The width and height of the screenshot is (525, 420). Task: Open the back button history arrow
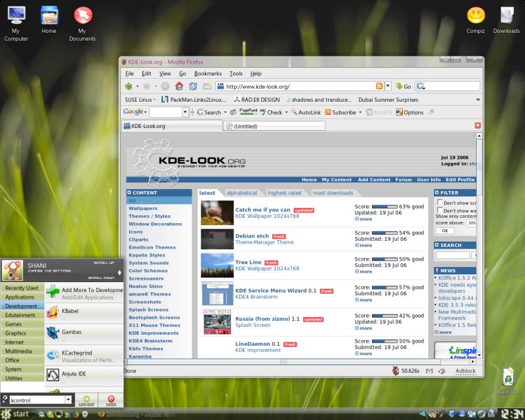click(137, 87)
